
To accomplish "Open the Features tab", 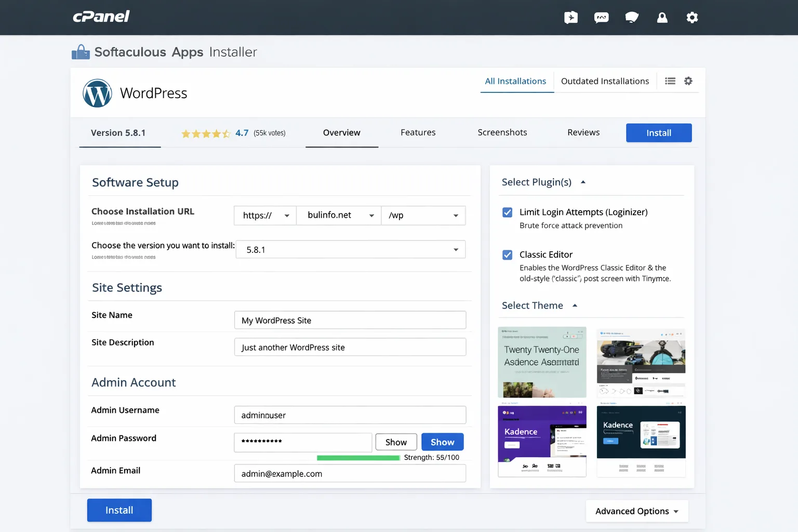I will 418,133.
